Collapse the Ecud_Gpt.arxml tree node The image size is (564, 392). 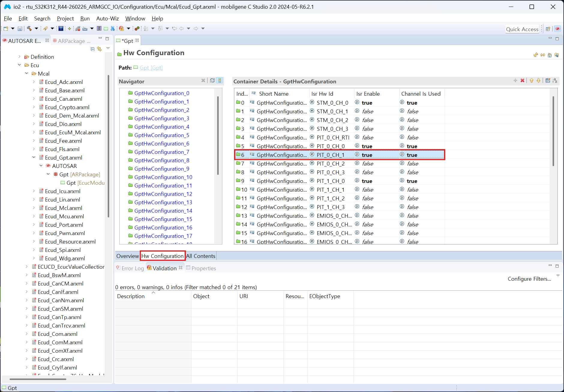pyautogui.click(x=34, y=157)
